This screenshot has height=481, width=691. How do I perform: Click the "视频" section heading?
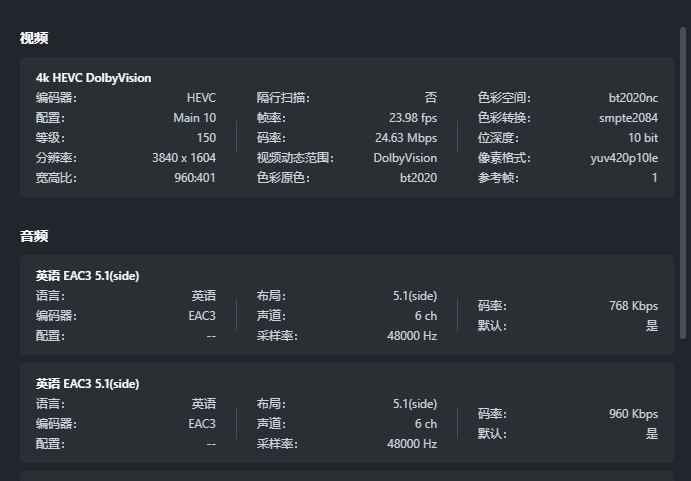click(x=34, y=38)
